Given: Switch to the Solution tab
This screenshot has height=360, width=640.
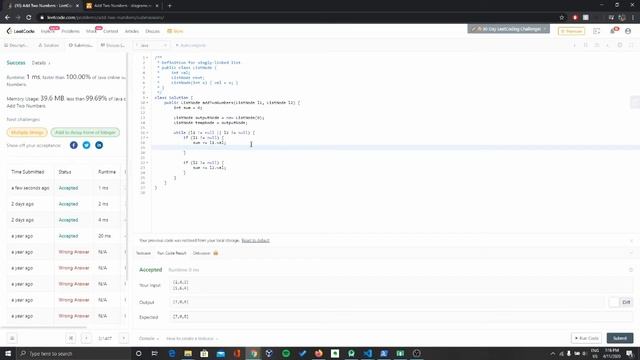Looking at the screenshot, I should (x=49, y=45).
